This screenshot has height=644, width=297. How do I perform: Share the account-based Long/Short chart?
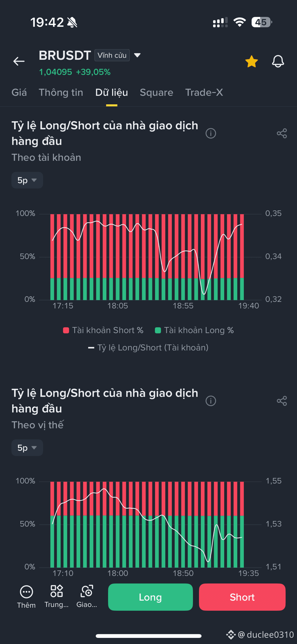[282, 133]
